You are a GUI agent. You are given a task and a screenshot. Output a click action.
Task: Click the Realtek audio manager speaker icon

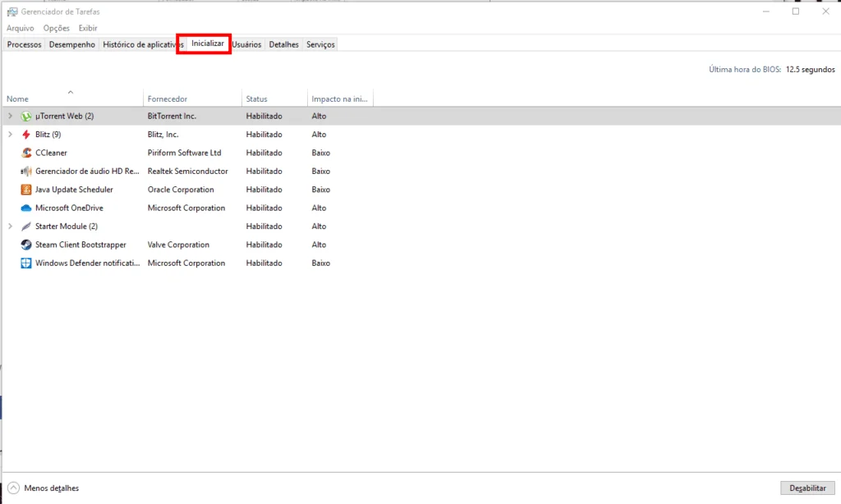(25, 171)
